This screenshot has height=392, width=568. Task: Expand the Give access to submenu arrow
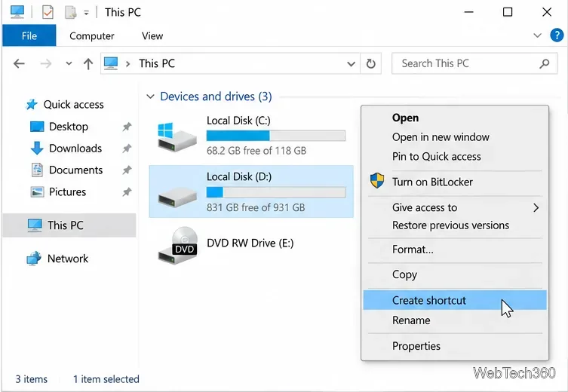tap(536, 208)
